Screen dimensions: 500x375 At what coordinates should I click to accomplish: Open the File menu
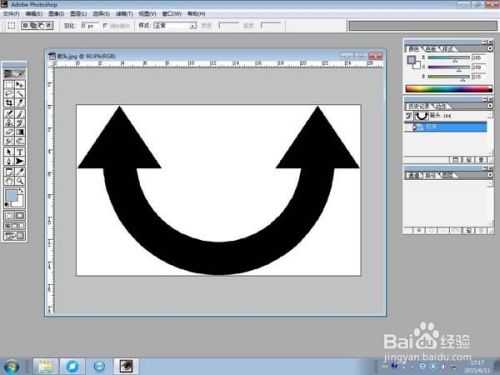pos(11,14)
